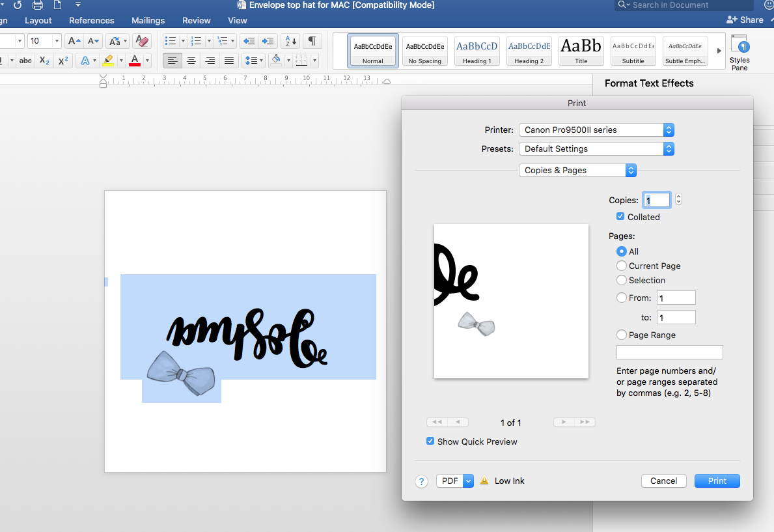The width and height of the screenshot is (774, 532).
Task: Click the Page Range text field
Action: click(669, 352)
